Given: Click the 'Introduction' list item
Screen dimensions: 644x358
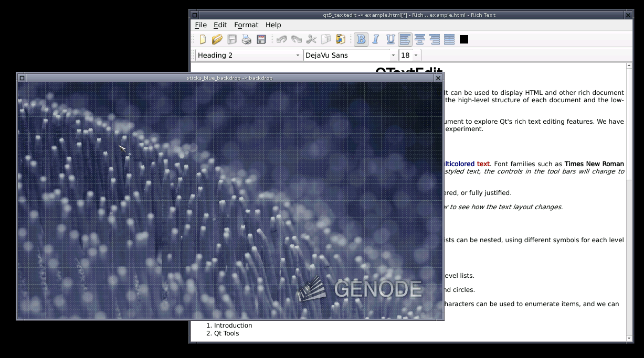Looking at the screenshot, I should click(233, 326).
